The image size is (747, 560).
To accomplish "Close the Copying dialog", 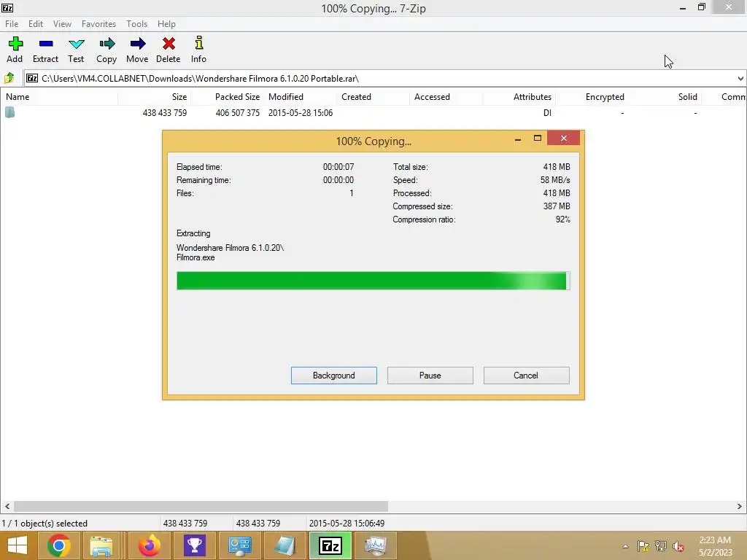I will (x=564, y=138).
